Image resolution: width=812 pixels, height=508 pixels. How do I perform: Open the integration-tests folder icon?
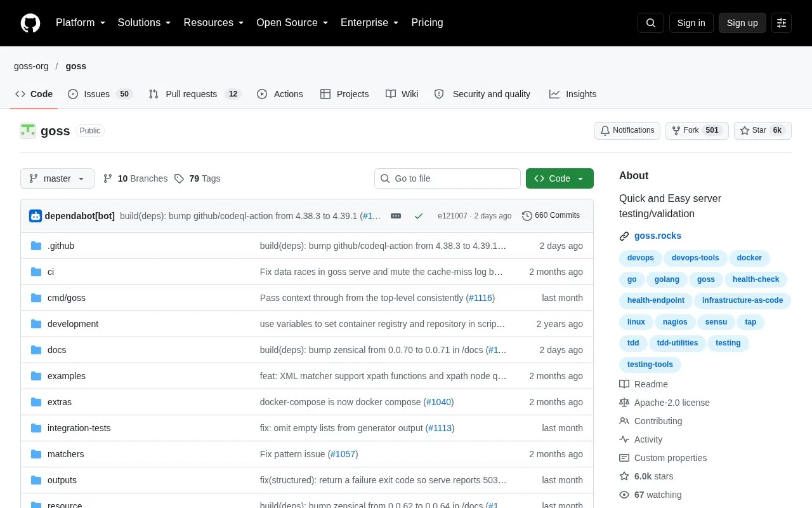pos(36,428)
